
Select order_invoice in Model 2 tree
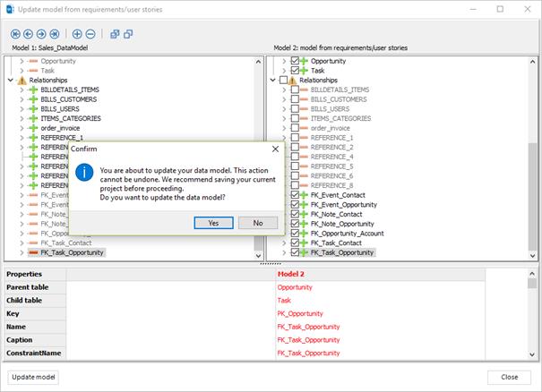pos(330,128)
